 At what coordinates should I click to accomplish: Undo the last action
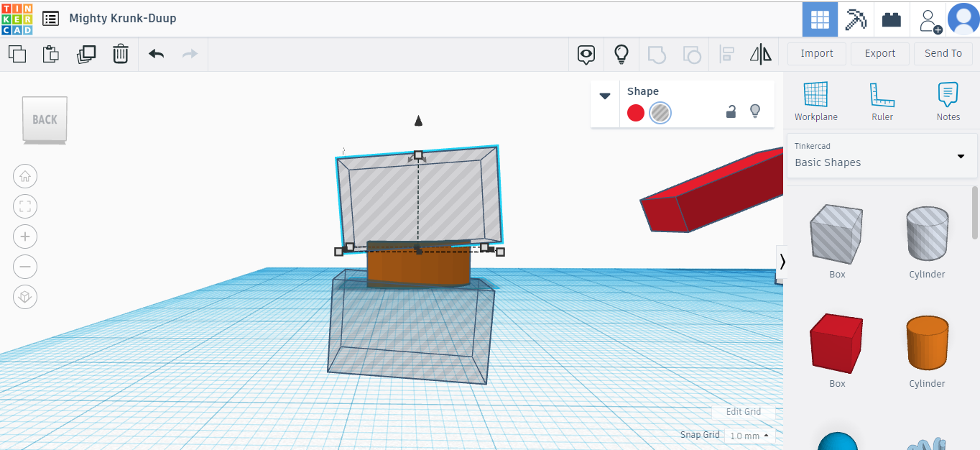(156, 54)
